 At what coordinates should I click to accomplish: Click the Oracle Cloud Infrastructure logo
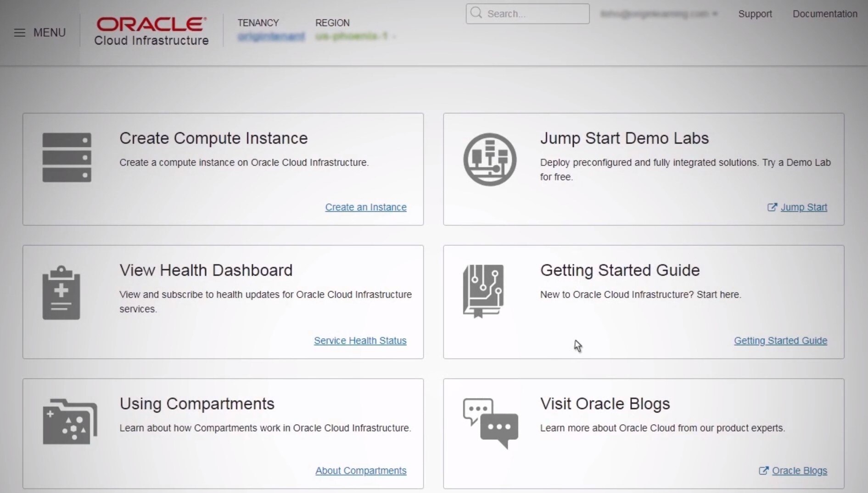pyautogui.click(x=151, y=30)
